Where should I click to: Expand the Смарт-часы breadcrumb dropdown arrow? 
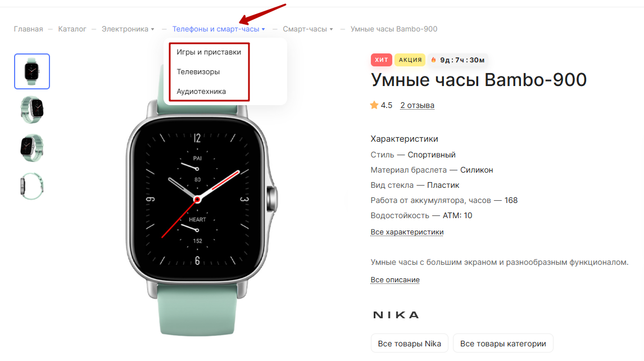point(331,29)
